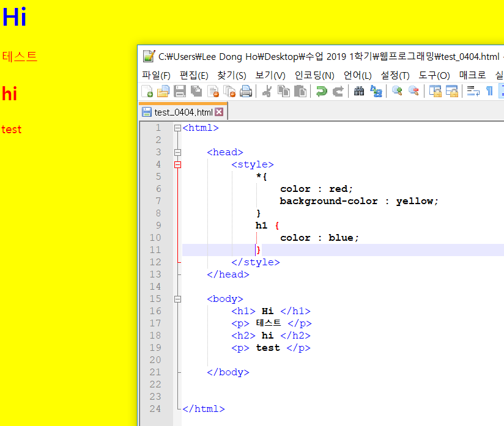Viewport: 504px width, 426px height.
Task: Click 'color : red;' on line 6
Action: pos(316,189)
